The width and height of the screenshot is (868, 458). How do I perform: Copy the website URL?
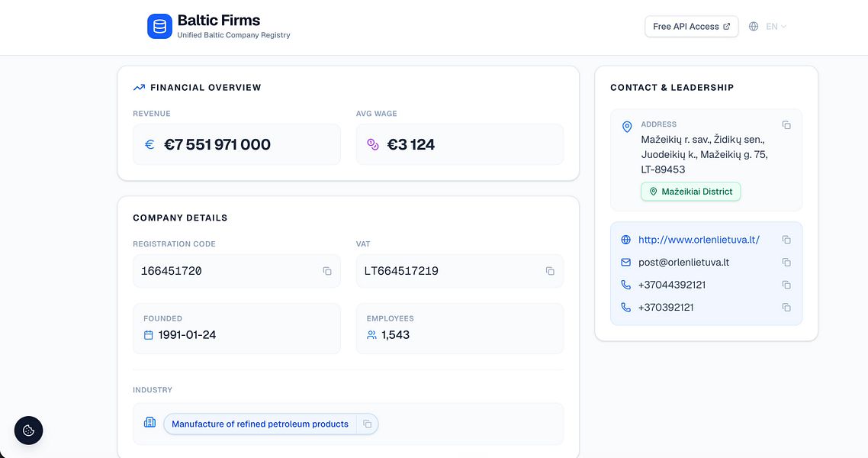pyautogui.click(x=786, y=240)
